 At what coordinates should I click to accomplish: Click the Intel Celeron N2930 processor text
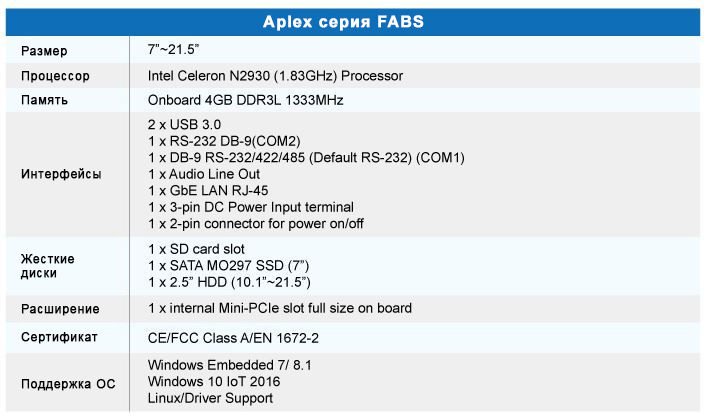pyautogui.click(x=275, y=76)
